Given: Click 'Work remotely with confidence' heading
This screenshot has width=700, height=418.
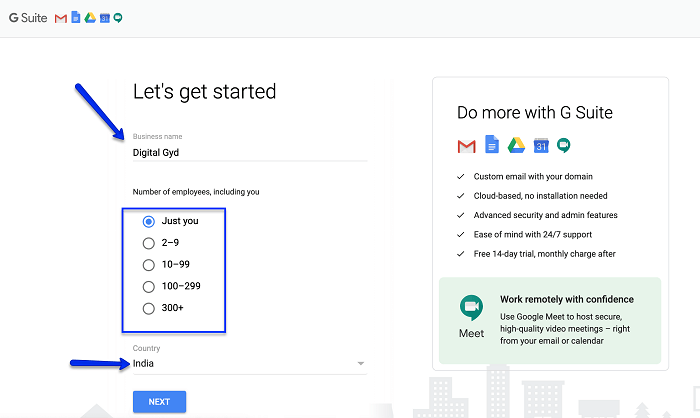Looking at the screenshot, I should [567, 299].
